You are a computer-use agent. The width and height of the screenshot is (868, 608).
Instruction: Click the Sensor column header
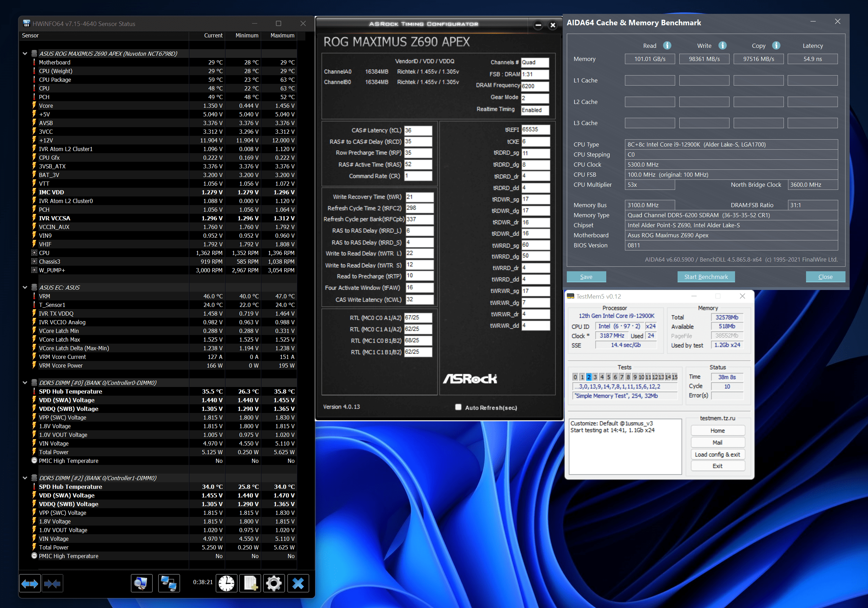click(104, 35)
